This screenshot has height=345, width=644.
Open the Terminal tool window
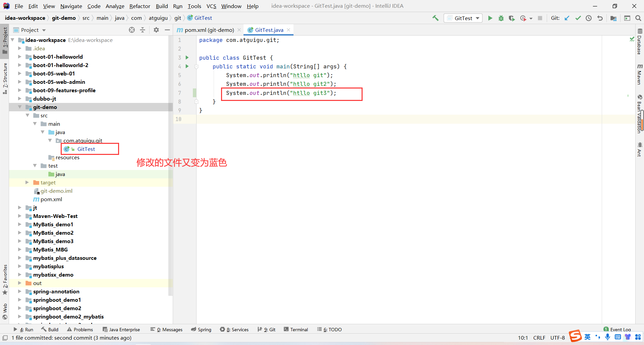point(296,330)
